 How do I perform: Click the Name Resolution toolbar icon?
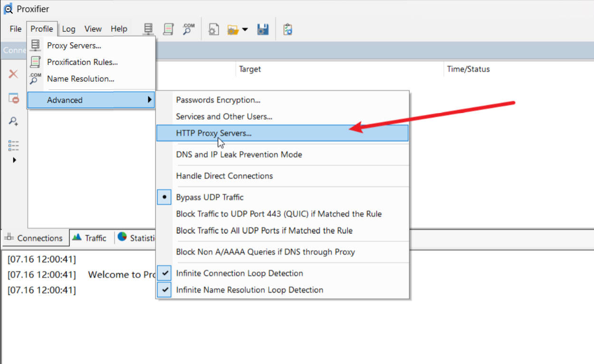point(189,29)
